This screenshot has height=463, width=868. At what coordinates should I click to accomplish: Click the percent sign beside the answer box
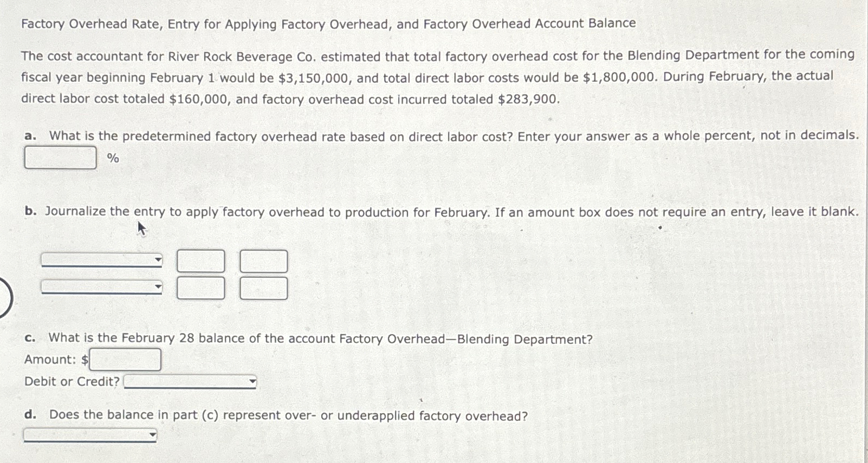(113, 158)
